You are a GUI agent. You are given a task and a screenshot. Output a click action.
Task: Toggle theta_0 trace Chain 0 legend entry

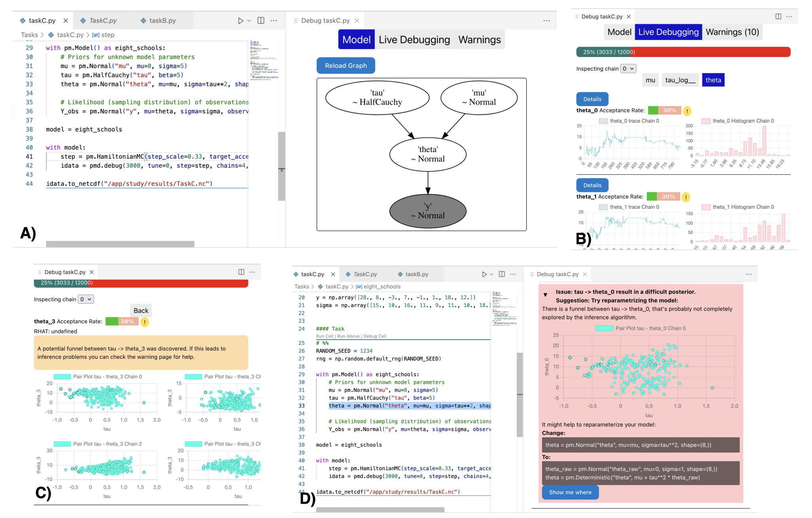click(628, 121)
